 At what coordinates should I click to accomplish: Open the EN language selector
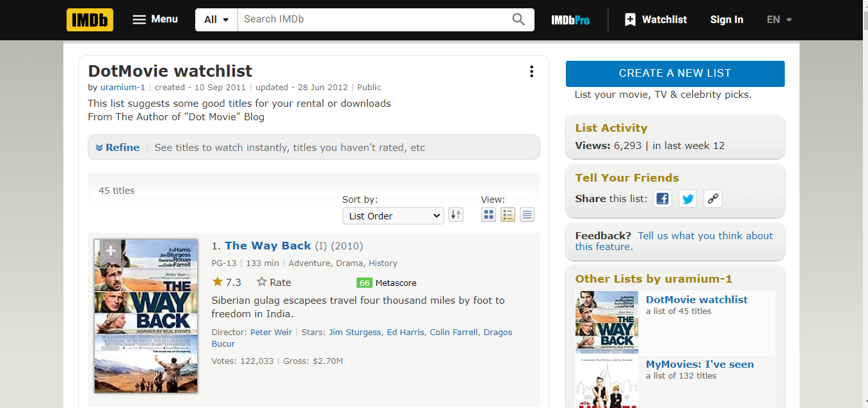pyautogui.click(x=779, y=20)
